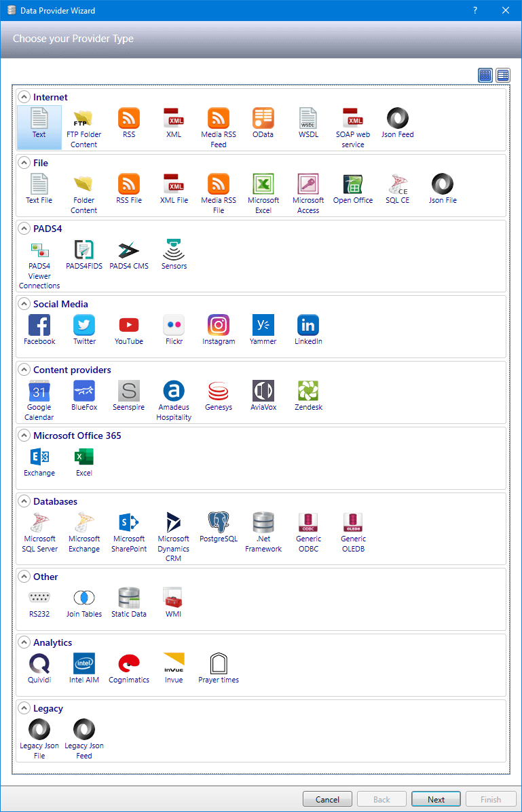Viewport: 522px width, 812px height.
Task: Select the LinkedIn provider
Action: pyautogui.click(x=308, y=330)
